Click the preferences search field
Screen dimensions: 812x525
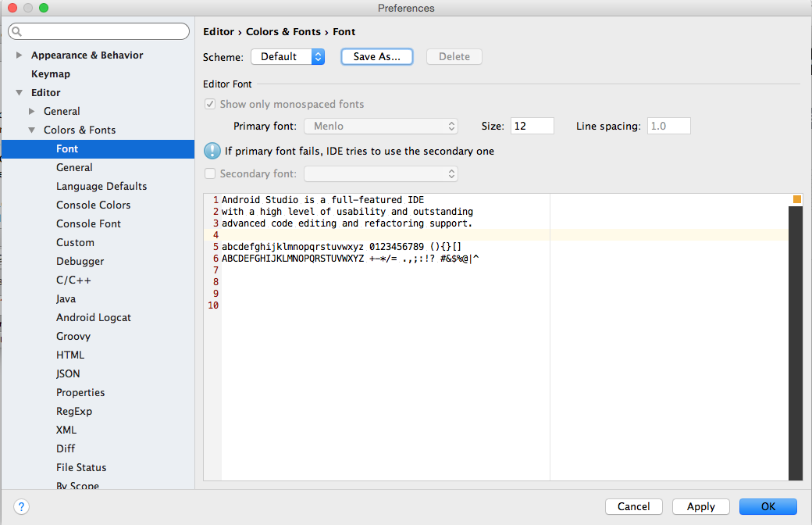pos(99,31)
